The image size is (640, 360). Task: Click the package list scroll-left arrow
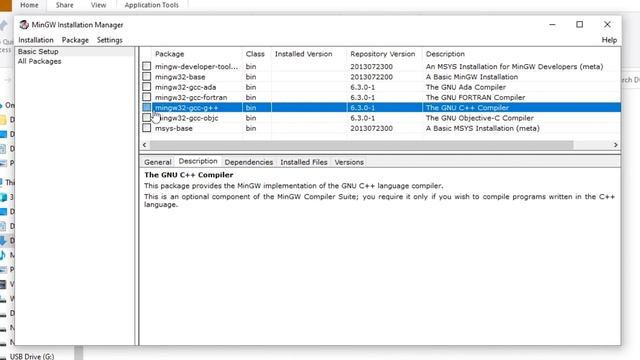pyautogui.click(x=144, y=145)
